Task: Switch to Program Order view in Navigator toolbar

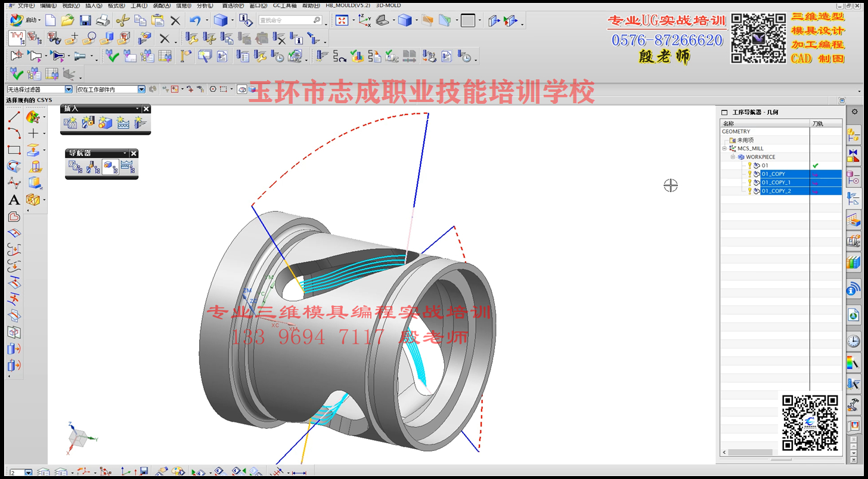Action: tap(76, 167)
